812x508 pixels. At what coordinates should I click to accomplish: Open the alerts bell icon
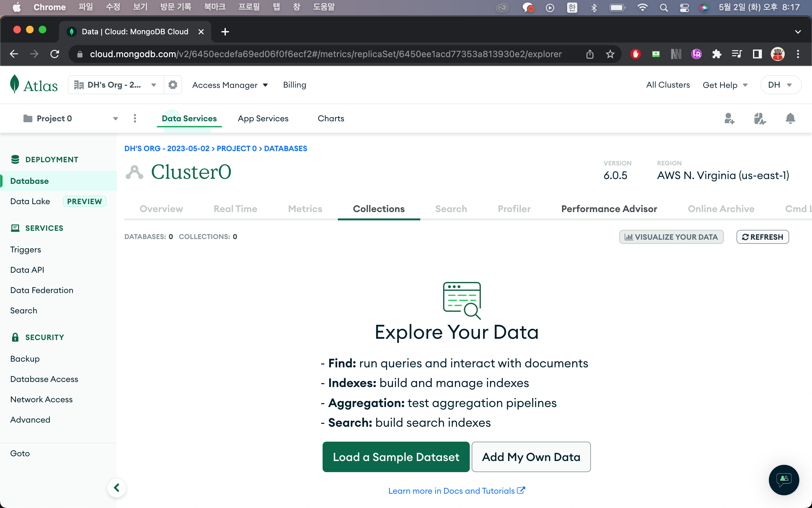click(790, 118)
